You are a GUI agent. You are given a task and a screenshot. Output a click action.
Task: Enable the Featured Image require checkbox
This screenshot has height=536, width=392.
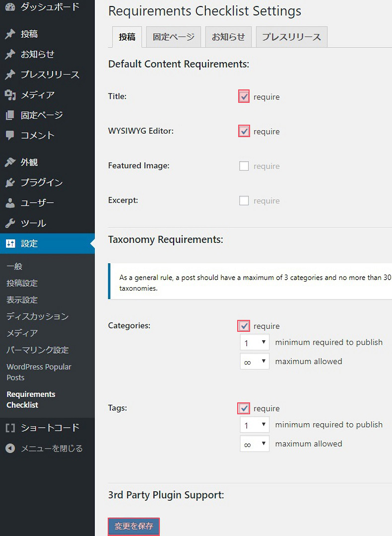click(244, 166)
